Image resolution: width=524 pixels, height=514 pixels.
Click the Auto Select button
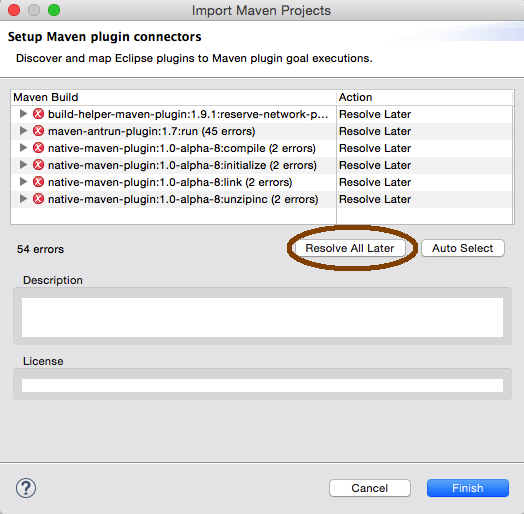463,248
